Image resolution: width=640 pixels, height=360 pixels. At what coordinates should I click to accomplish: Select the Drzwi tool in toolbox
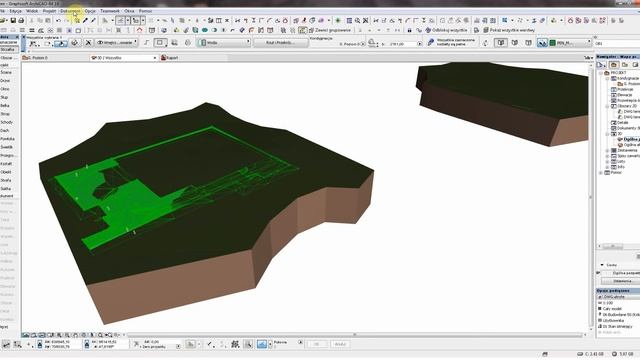[x=5, y=81]
